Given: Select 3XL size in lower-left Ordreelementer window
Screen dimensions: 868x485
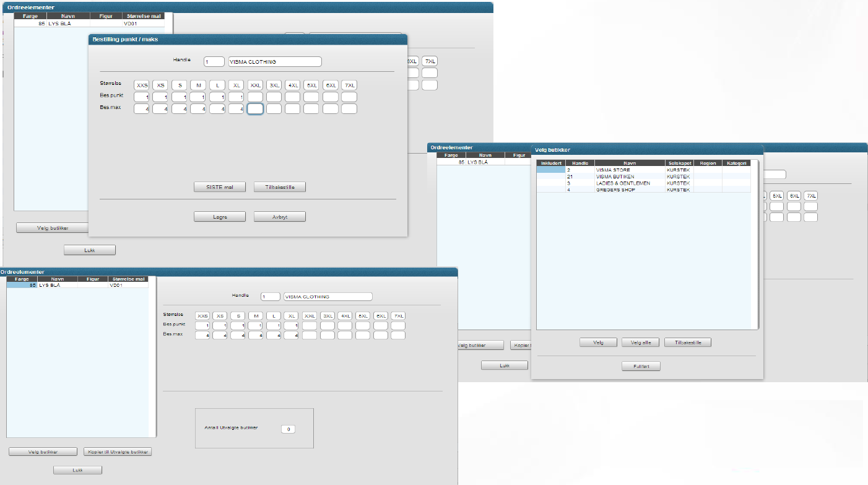Looking at the screenshot, I should pyautogui.click(x=328, y=316).
